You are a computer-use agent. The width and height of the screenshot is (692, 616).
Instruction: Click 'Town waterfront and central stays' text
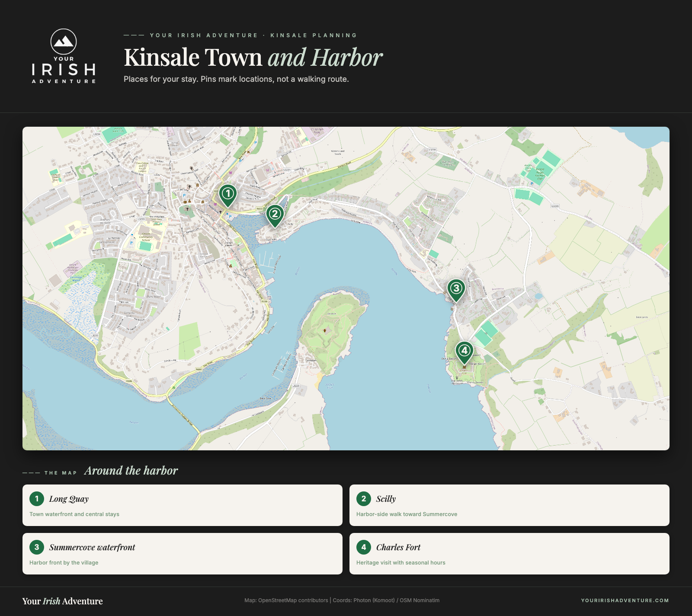74,514
